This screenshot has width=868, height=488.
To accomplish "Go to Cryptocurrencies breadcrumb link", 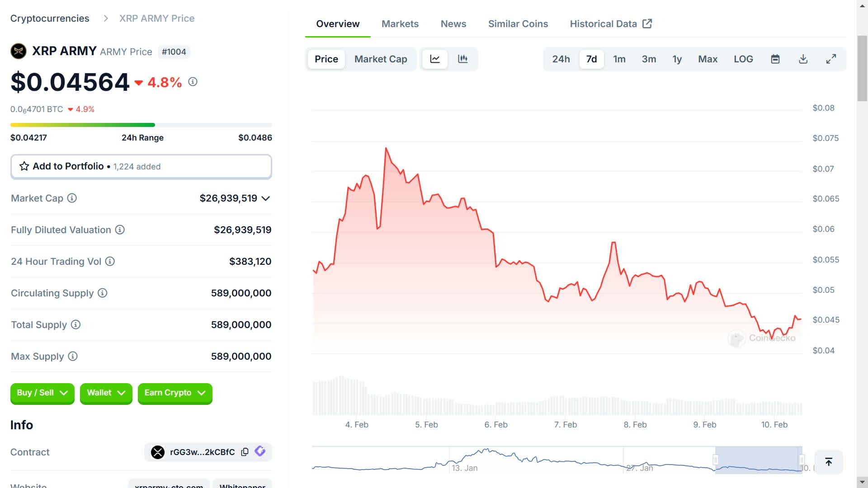I will pyautogui.click(x=50, y=19).
